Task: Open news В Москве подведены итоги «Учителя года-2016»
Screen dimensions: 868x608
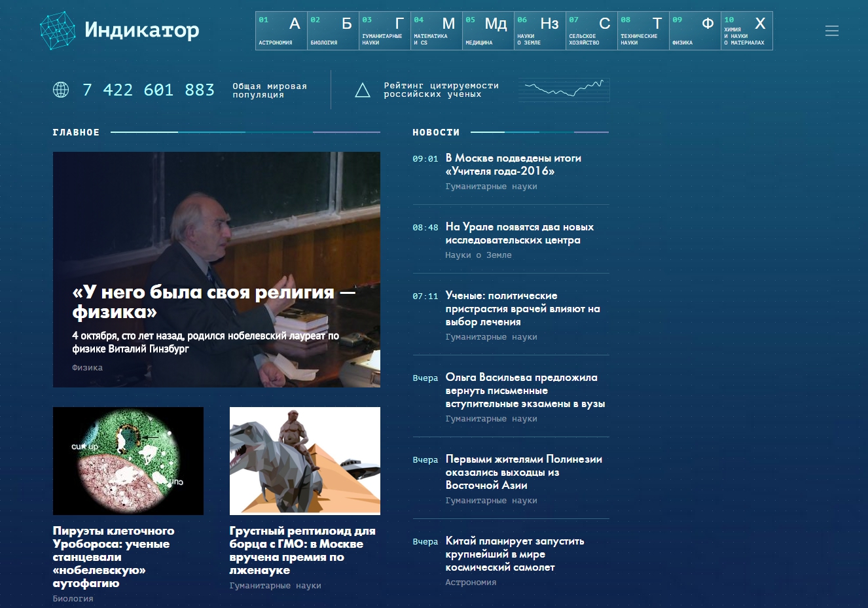Action: (x=513, y=164)
